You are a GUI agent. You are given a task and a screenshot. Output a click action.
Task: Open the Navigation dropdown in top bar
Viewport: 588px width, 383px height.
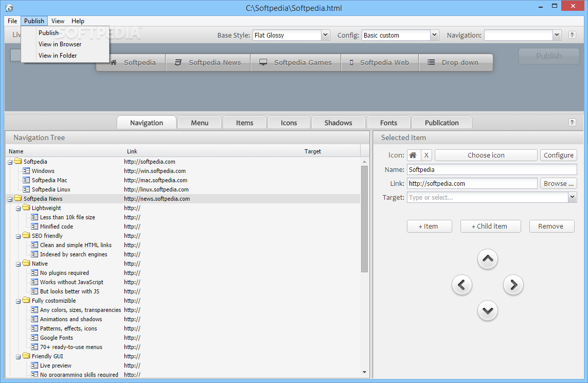[x=557, y=35]
